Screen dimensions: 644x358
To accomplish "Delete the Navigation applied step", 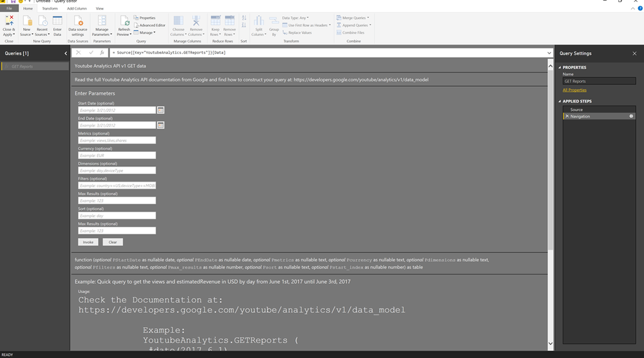I will tap(567, 117).
